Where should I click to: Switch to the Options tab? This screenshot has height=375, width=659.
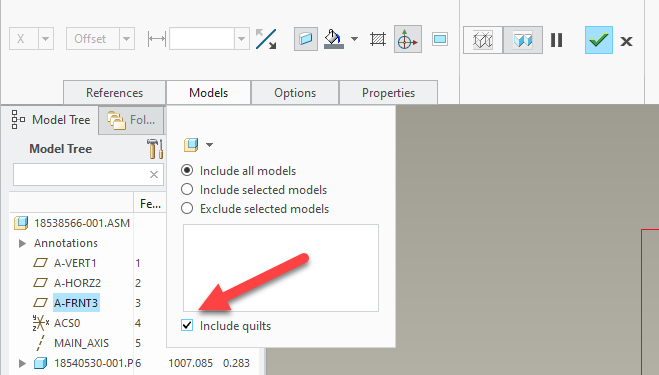(295, 92)
